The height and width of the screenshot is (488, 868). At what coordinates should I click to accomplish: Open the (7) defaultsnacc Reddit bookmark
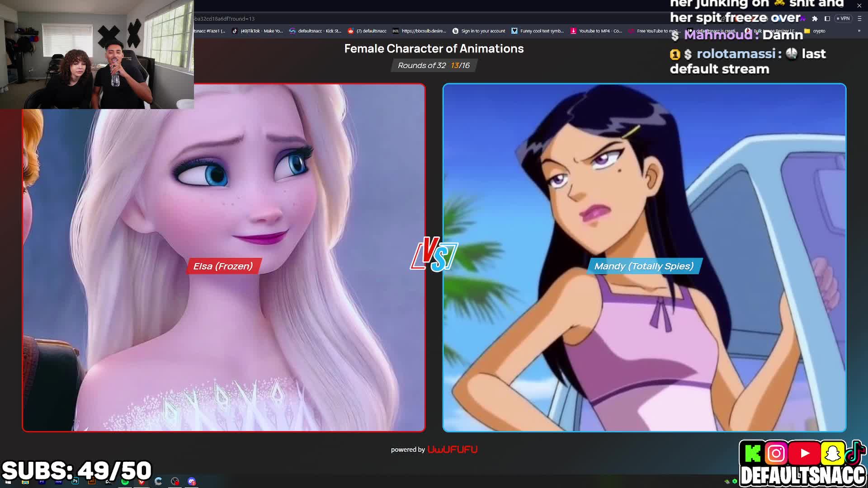point(367,31)
